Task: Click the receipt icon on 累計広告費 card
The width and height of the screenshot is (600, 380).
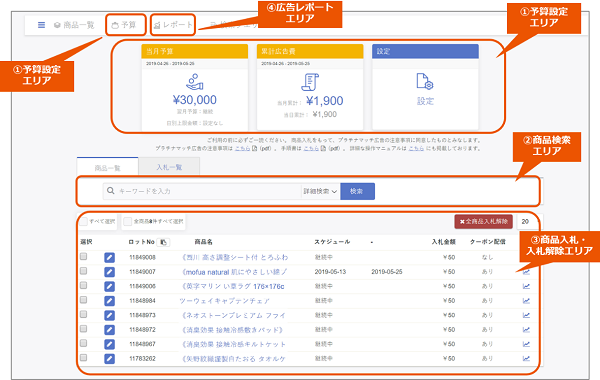Action: [x=310, y=82]
